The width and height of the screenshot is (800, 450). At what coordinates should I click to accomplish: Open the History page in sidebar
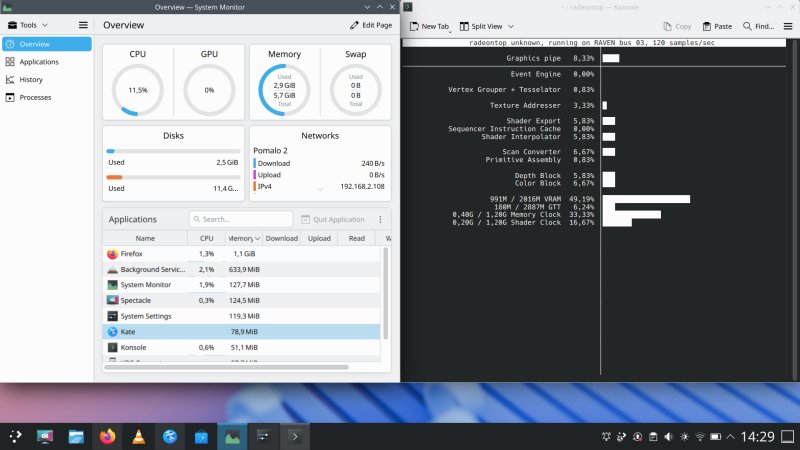click(31, 79)
